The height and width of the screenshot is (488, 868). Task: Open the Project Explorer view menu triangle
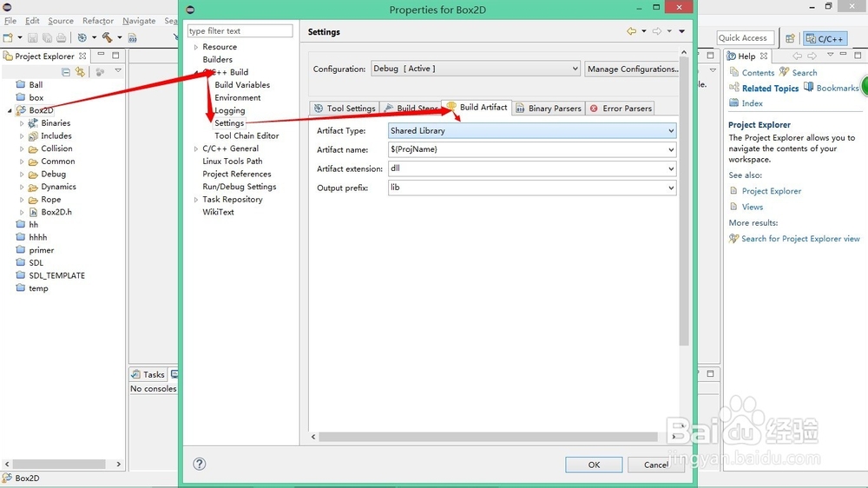tap(118, 71)
